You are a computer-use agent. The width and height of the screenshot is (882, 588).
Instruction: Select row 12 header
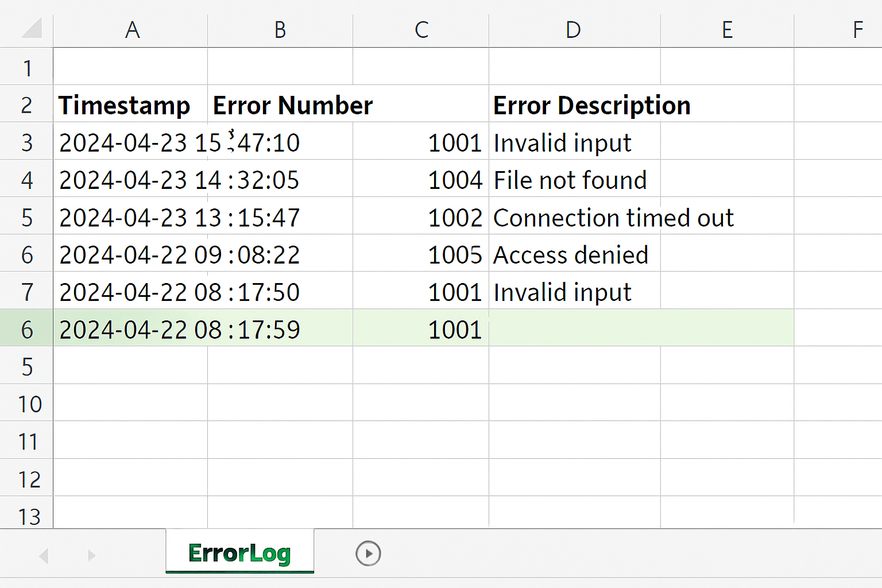coord(26,477)
